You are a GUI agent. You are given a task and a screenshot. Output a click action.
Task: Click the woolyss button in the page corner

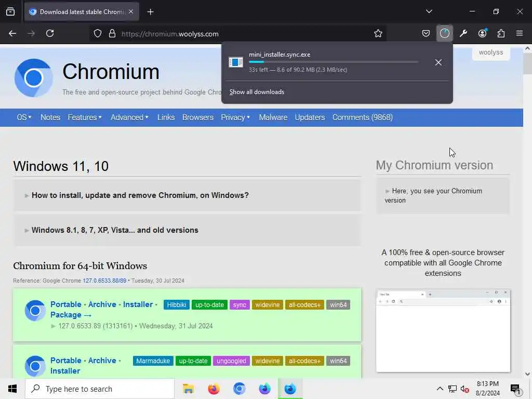491,52
